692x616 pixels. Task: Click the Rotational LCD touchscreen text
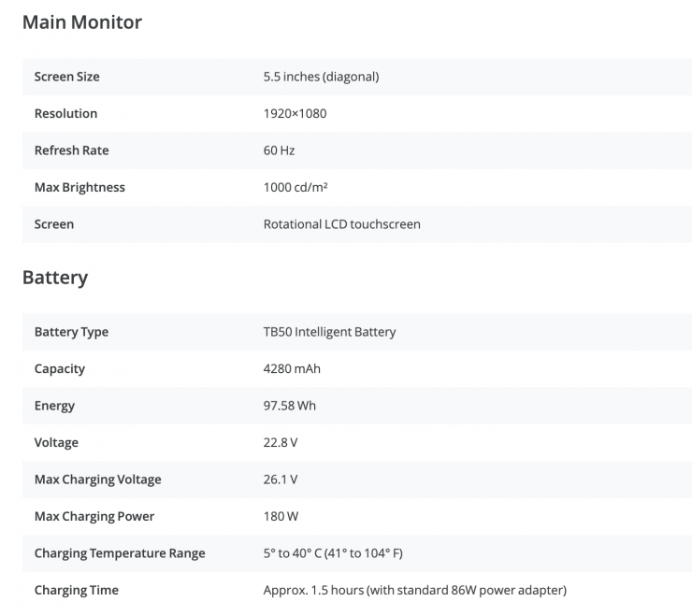pos(341,224)
